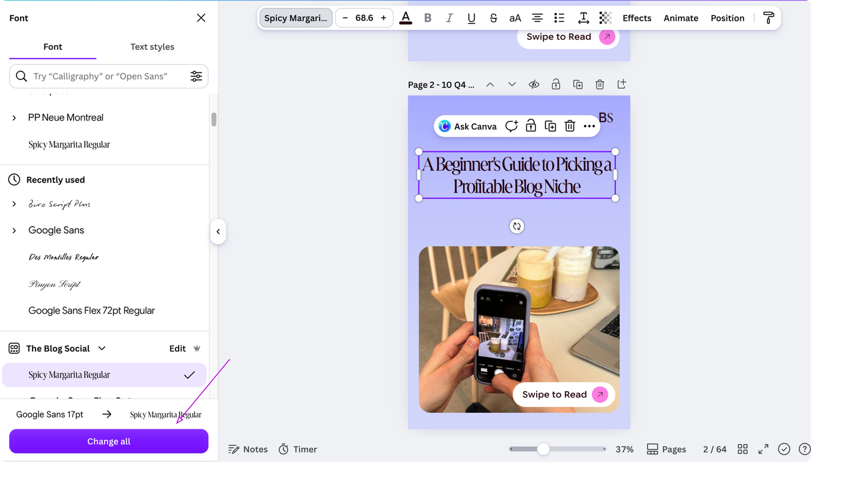The image size is (854, 504).
Task: Toggle uppercase text case
Action: point(515,18)
